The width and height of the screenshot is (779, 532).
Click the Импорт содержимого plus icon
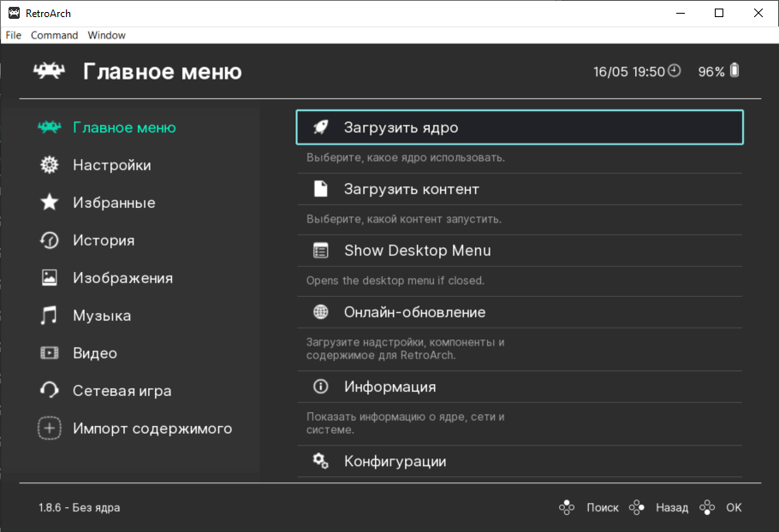(49, 429)
